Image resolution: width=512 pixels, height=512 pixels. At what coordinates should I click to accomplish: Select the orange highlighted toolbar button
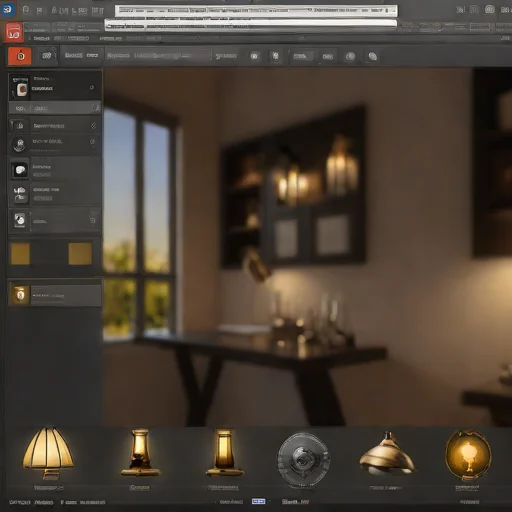(20, 56)
